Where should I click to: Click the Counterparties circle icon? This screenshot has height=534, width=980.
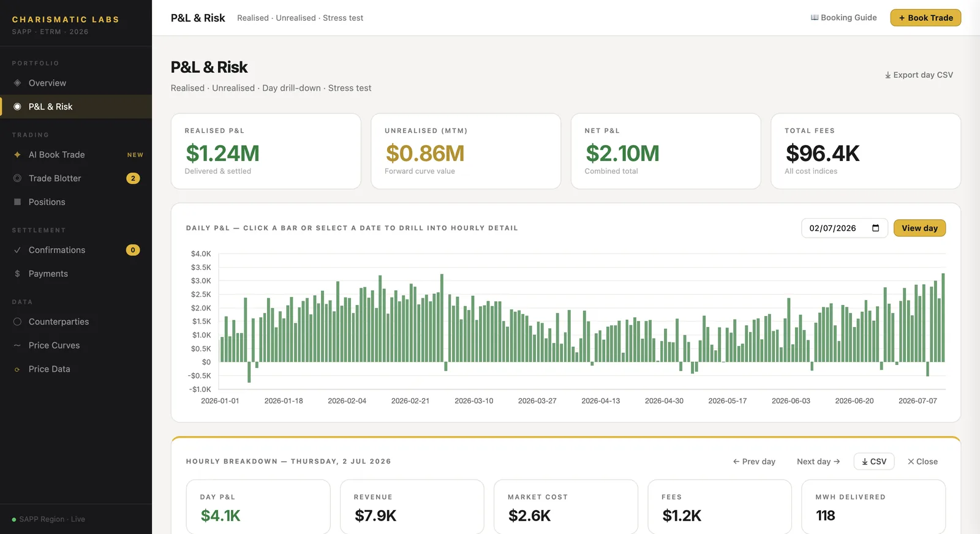pyautogui.click(x=17, y=322)
